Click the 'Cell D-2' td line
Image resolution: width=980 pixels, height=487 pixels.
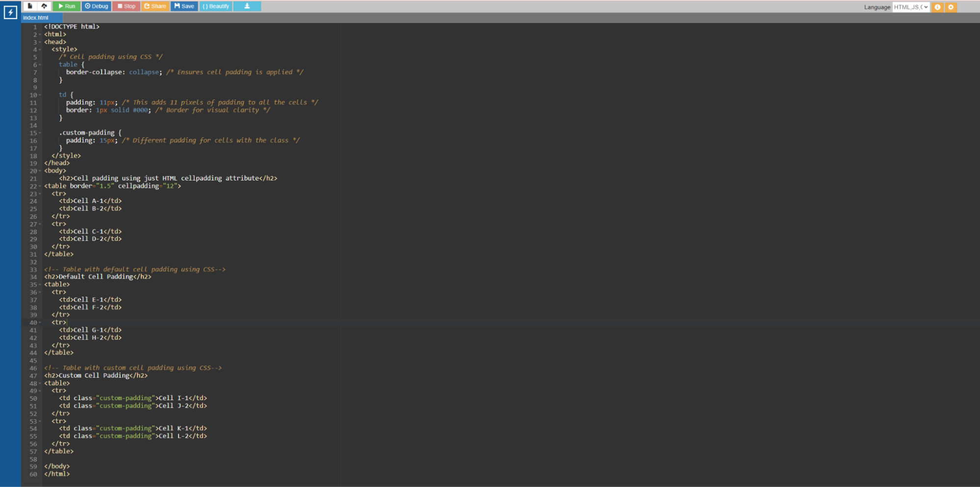point(90,239)
